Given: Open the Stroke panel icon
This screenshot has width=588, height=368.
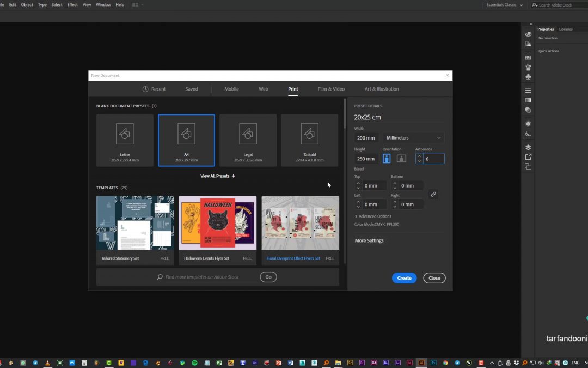Looking at the screenshot, I should click(528, 91).
